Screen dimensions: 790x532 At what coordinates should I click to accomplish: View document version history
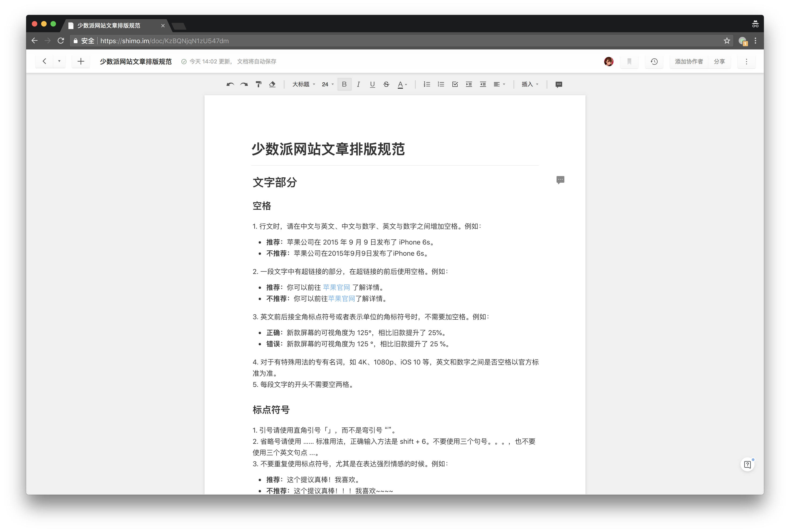point(654,61)
